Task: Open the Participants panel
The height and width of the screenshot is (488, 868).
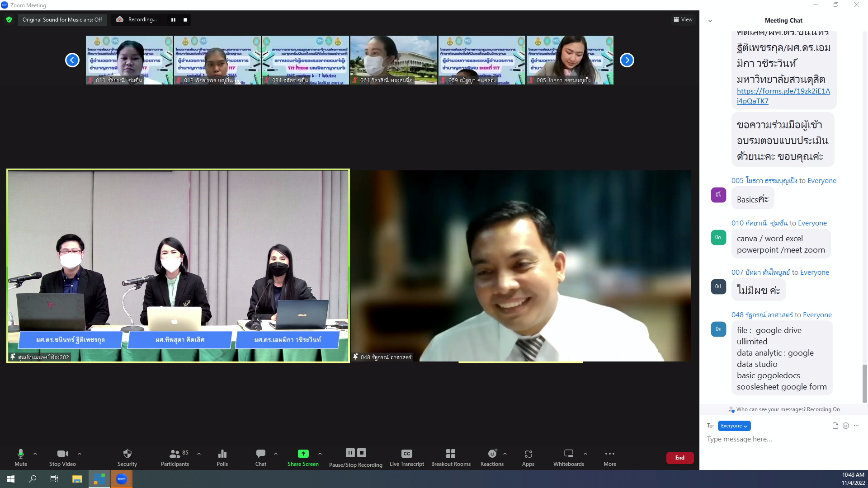Action: click(175, 454)
